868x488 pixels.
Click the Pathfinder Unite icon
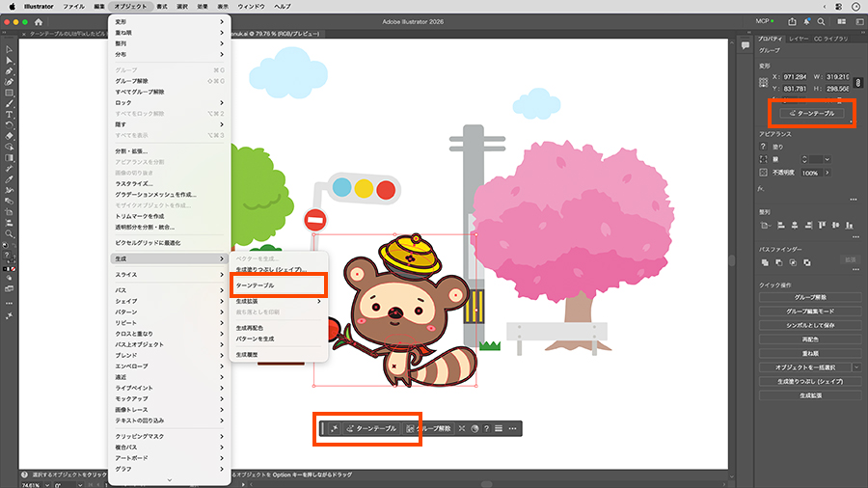point(765,263)
